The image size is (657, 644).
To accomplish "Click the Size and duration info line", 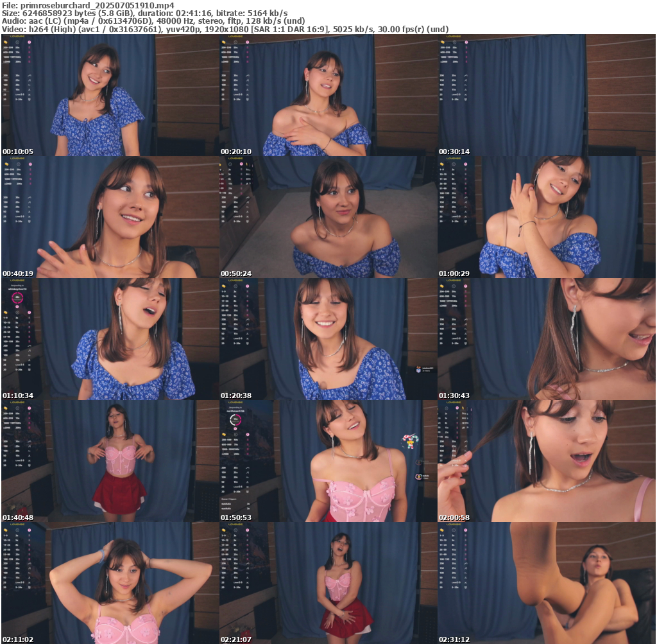I will pyautogui.click(x=145, y=13).
